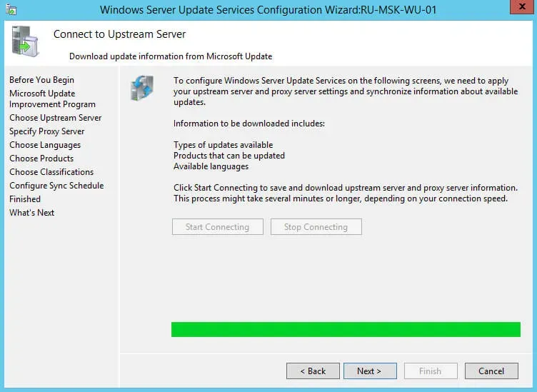Click 'Download update information from Microsoft Update' text
Image resolution: width=537 pixels, height=392 pixels.
click(171, 56)
